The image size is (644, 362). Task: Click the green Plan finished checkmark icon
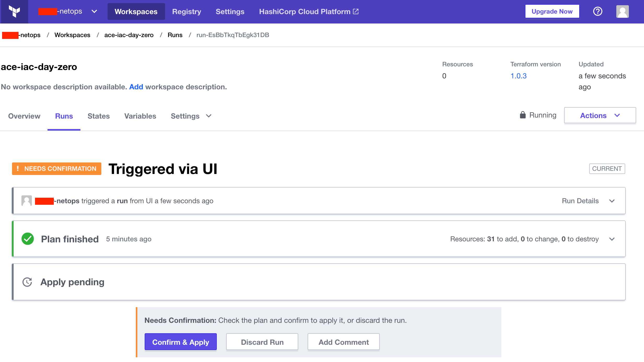point(28,239)
